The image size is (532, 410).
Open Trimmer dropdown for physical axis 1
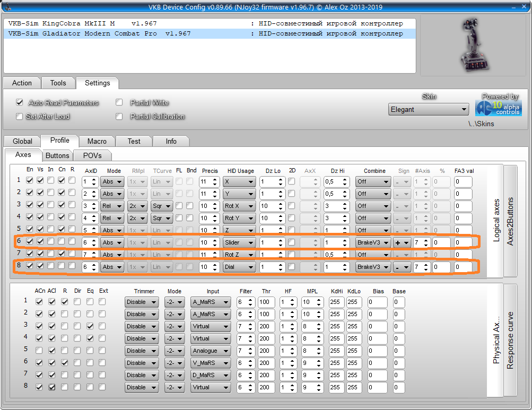142,302
